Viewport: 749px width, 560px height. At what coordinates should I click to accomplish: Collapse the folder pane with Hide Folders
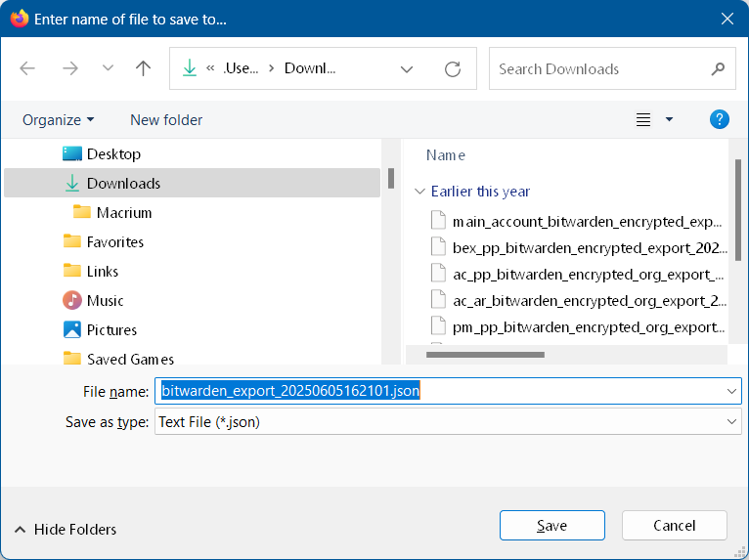click(x=66, y=530)
